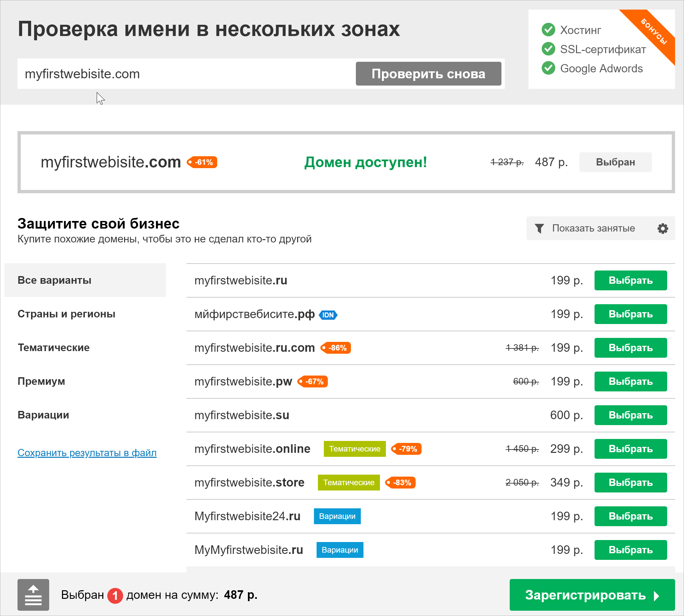This screenshot has height=616, width=684.
Task: Open the settings gear near filter panel
Action: pyautogui.click(x=662, y=228)
